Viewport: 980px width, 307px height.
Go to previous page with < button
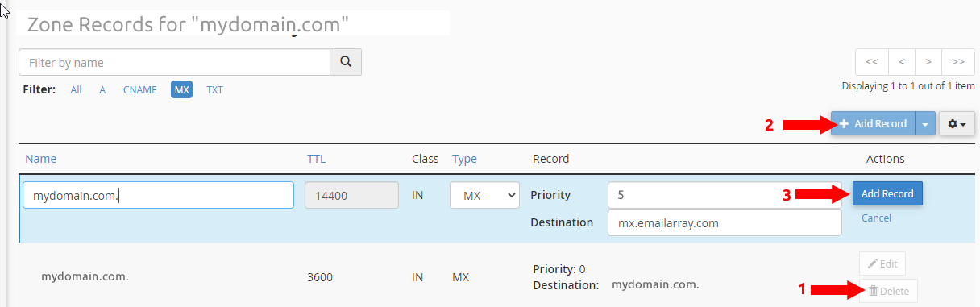(902, 62)
